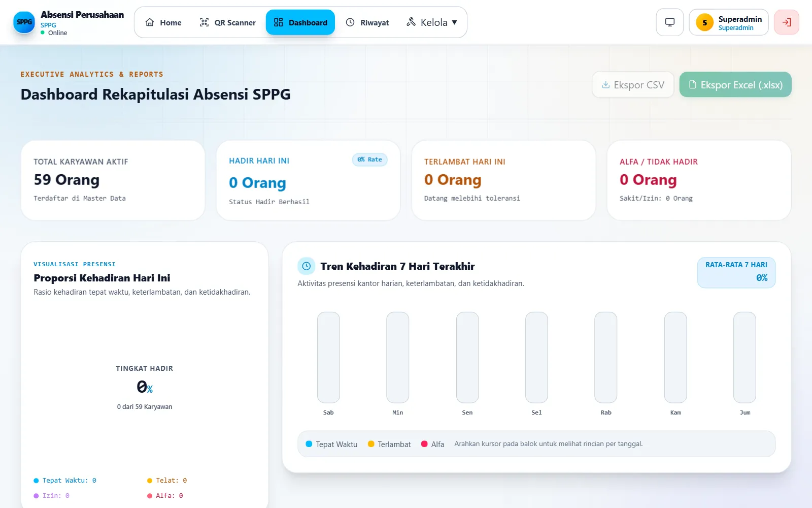This screenshot has height=508, width=812.
Task: Select the Dashboard tab
Action: coord(300,22)
